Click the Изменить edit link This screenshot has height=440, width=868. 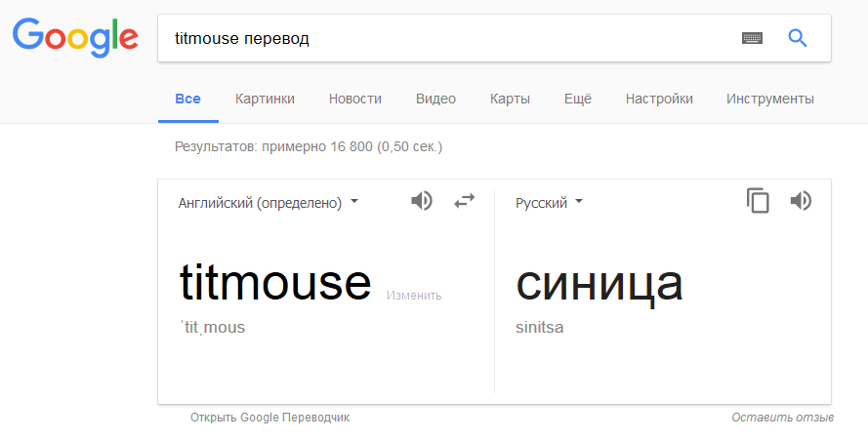(x=414, y=296)
